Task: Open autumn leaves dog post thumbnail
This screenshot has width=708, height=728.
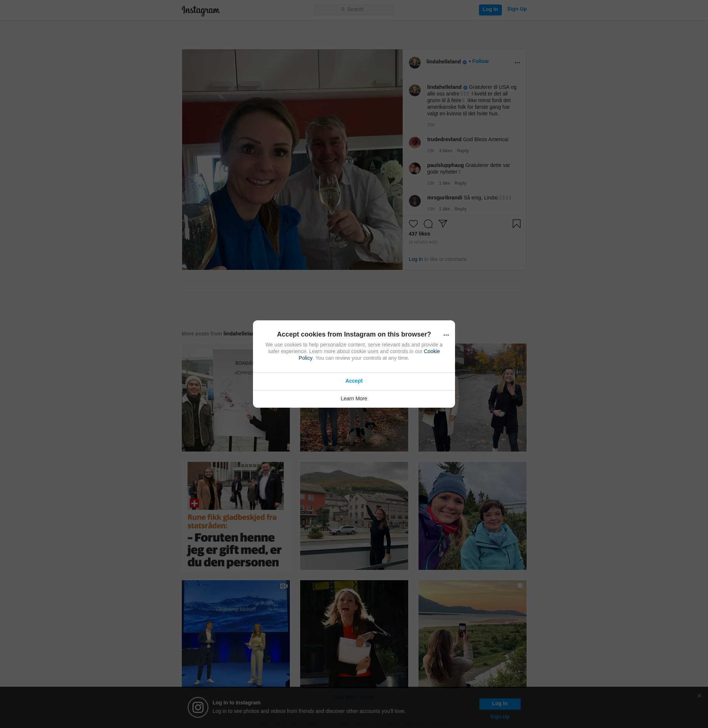Action: coord(354,429)
